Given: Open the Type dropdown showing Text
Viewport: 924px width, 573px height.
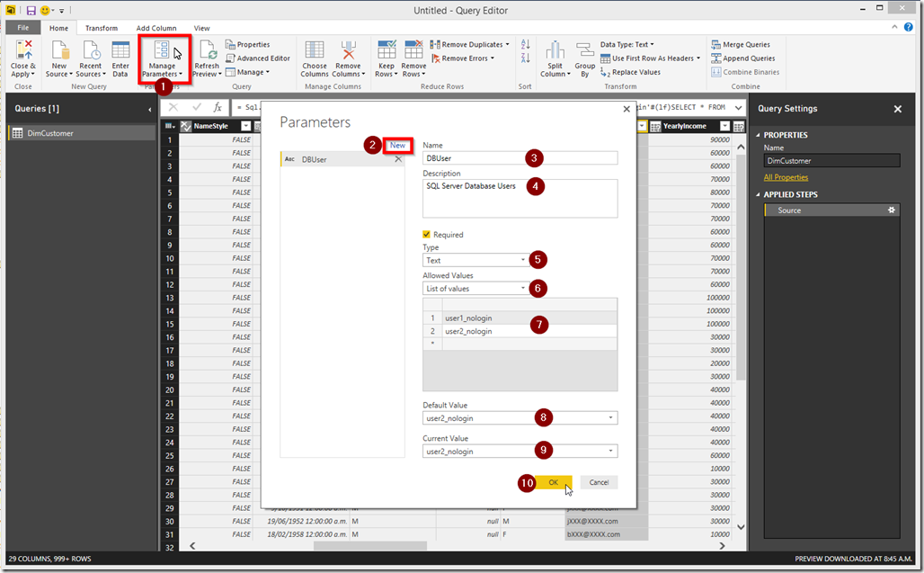Looking at the screenshot, I should tap(475, 260).
